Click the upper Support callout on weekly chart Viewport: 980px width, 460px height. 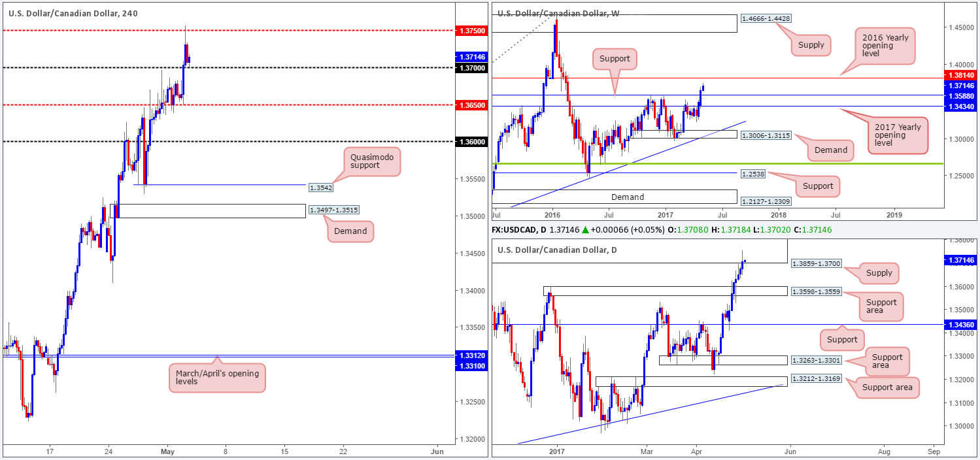click(615, 58)
